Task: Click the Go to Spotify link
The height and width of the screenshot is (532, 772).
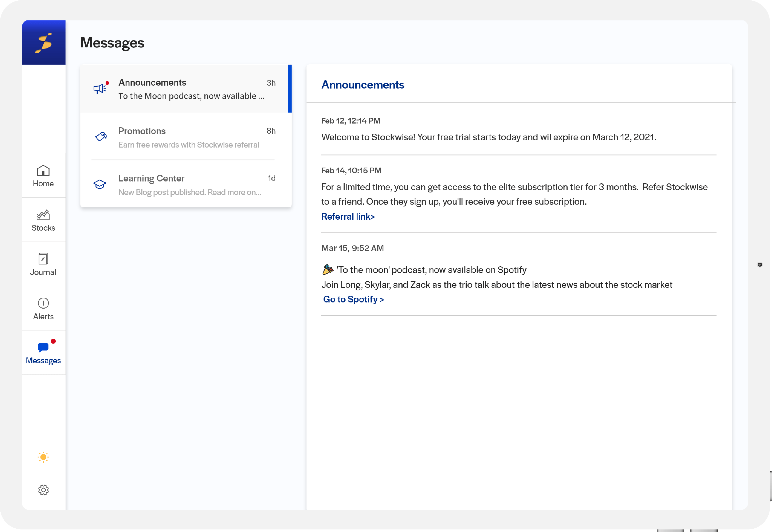Action: (x=353, y=299)
